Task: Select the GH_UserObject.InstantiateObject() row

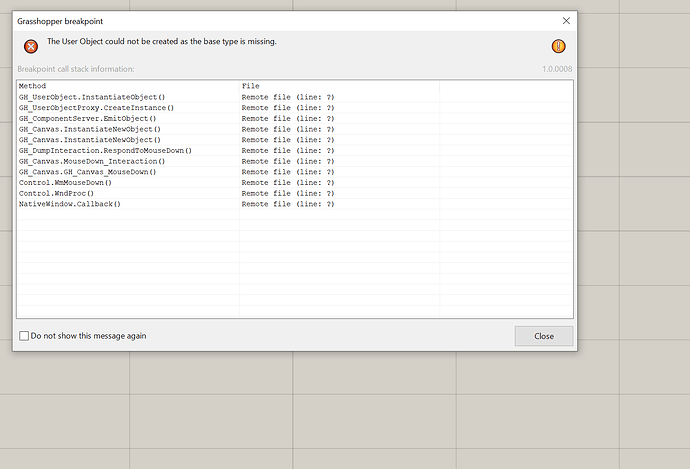Action: 92,97
